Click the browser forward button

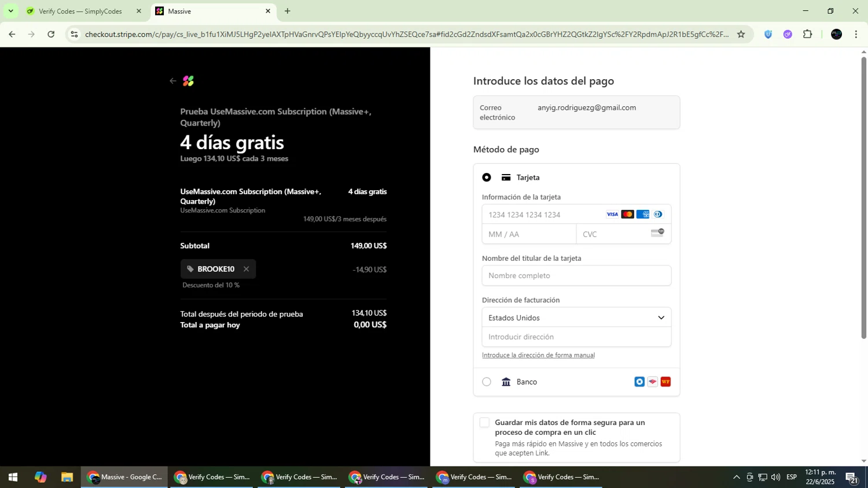(x=31, y=34)
